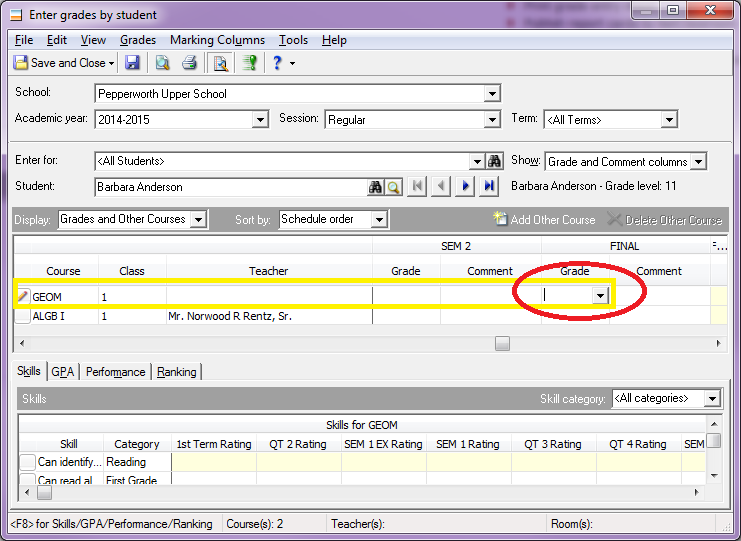Click grades grid scroll right arrow
This screenshot has height=541, width=741.
point(718,343)
